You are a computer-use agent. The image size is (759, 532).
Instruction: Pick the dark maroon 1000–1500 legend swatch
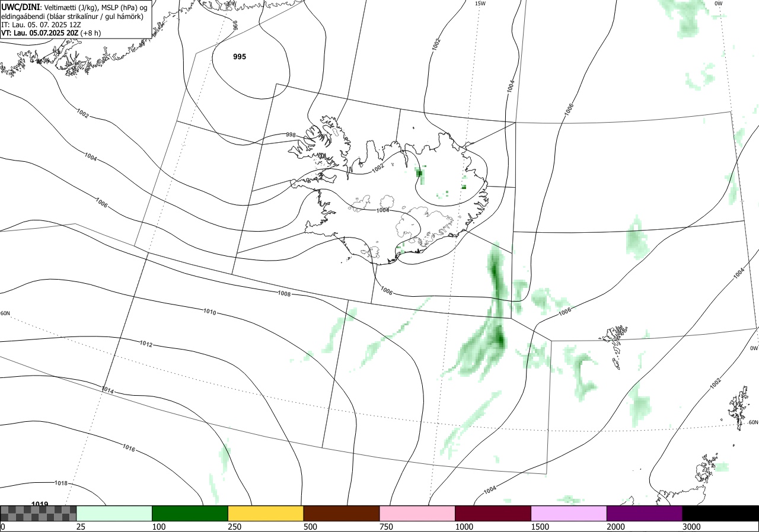tap(493, 513)
